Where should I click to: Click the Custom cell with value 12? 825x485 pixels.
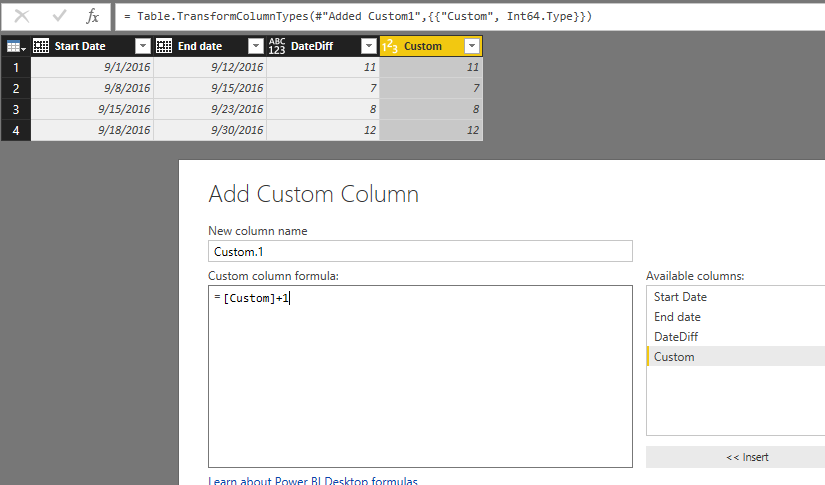tap(431, 130)
